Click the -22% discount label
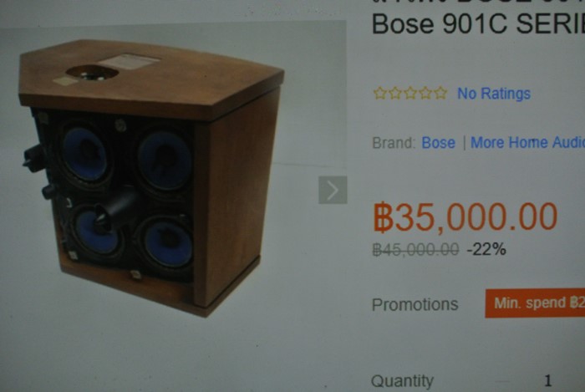The height and width of the screenshot is (392, 585). pyautogui.click(x=486, y=249)
